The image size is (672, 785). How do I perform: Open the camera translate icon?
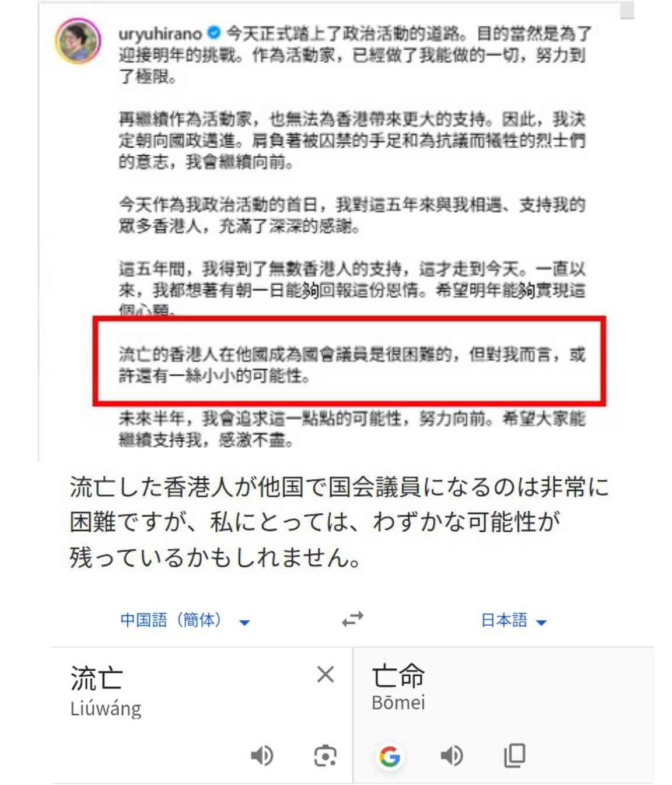pyautogui.click(x=325, y=756)
